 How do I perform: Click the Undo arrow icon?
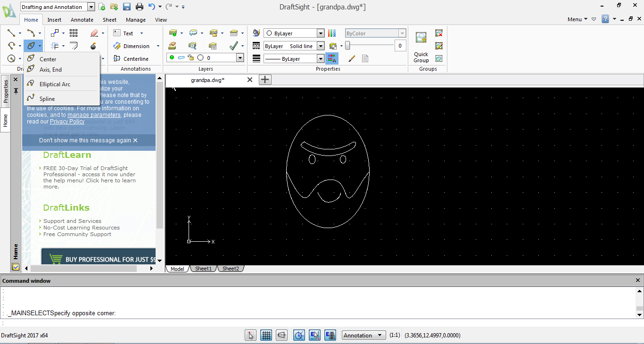coord(152,7)
